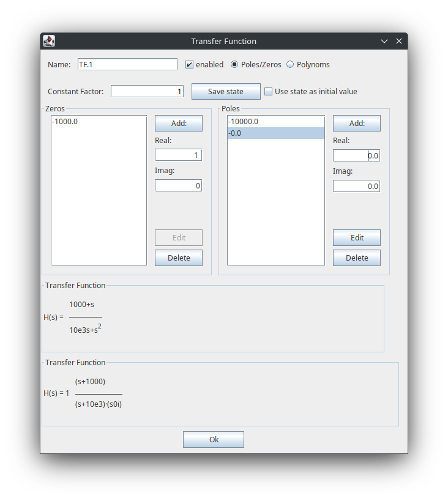Select the Poles/Zeros radio button
This screenshot has height=501, width=448.
click(234, 65)
